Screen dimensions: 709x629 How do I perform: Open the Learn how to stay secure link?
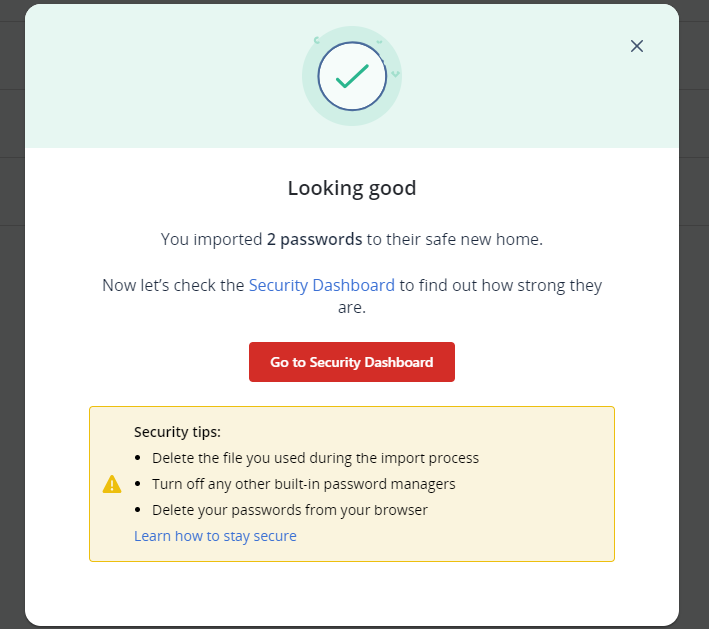pyautogui.click(x=215, y=536)
